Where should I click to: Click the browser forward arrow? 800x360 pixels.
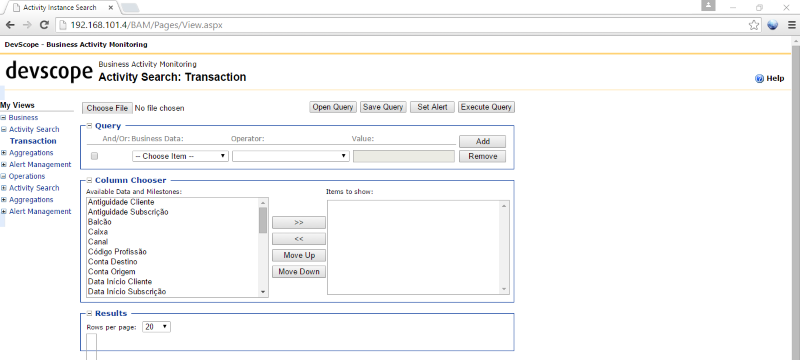27,24
